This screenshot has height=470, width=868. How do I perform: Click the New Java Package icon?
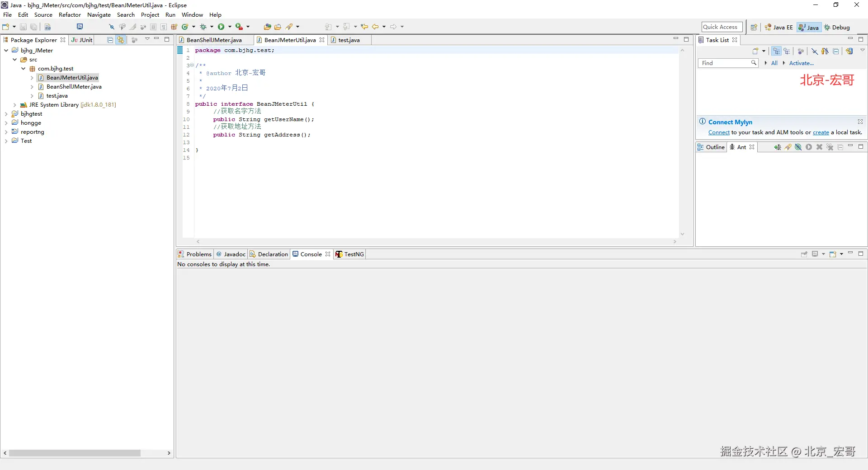(174, 27)
